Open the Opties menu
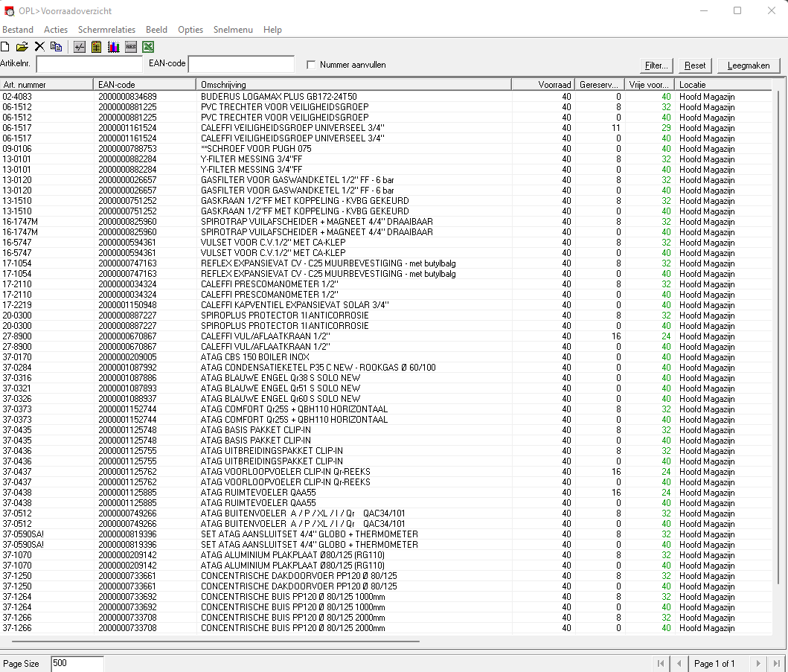Viewport: 788px width, 672px height. pos(190,30)
